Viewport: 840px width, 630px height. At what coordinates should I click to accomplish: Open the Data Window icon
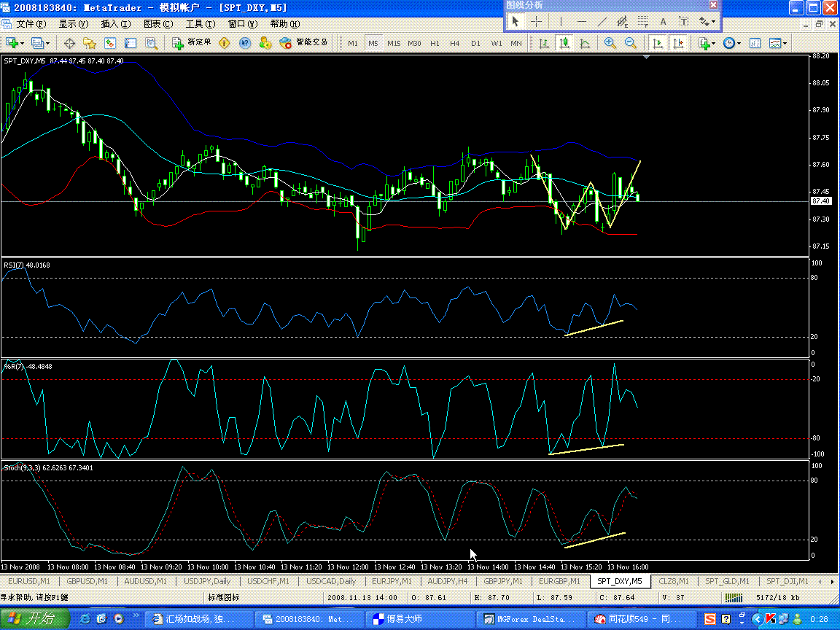(110, 44)
